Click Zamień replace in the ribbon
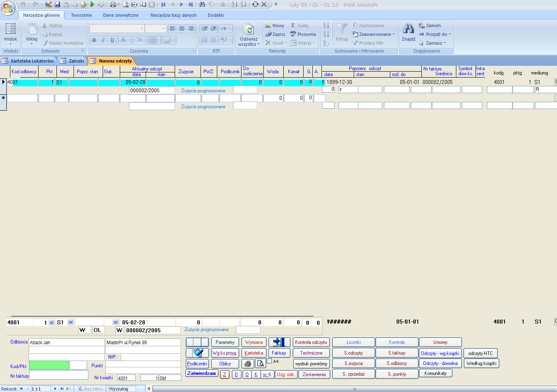 coord(430,25)
